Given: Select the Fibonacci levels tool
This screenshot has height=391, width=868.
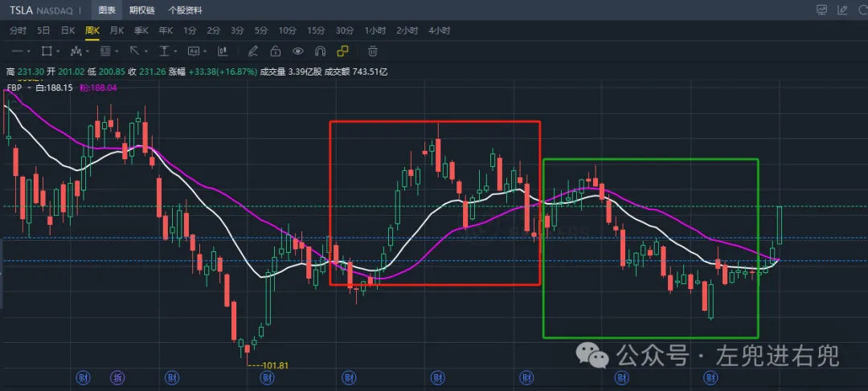Looking at the screenshot, I should (105, 51).
